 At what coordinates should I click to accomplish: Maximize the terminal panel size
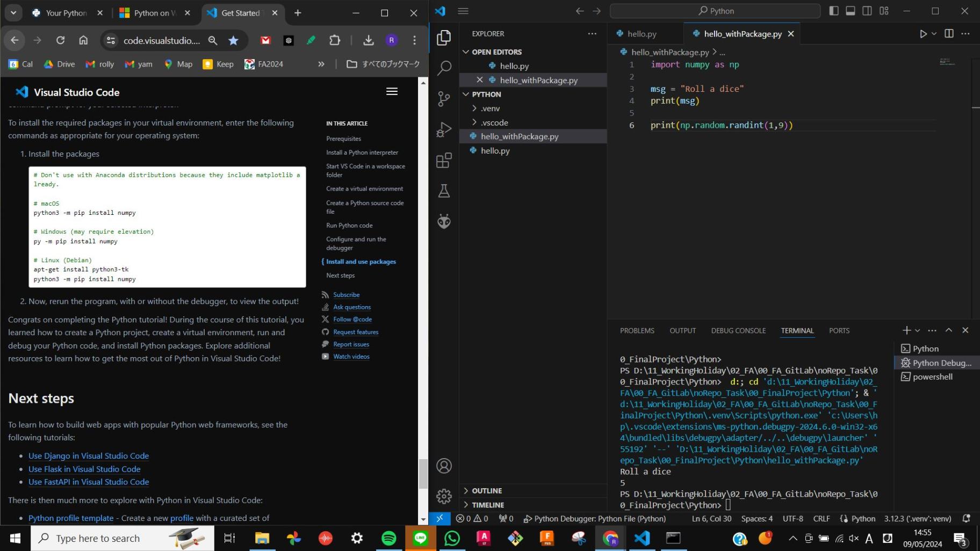949,331
